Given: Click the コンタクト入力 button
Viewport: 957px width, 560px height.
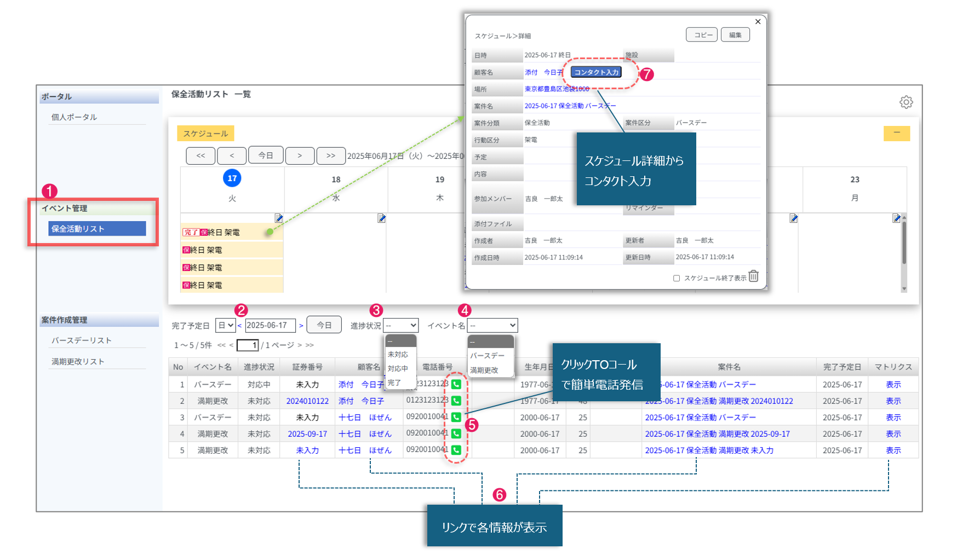Looking at the screenshot, I should pos(596,72).
